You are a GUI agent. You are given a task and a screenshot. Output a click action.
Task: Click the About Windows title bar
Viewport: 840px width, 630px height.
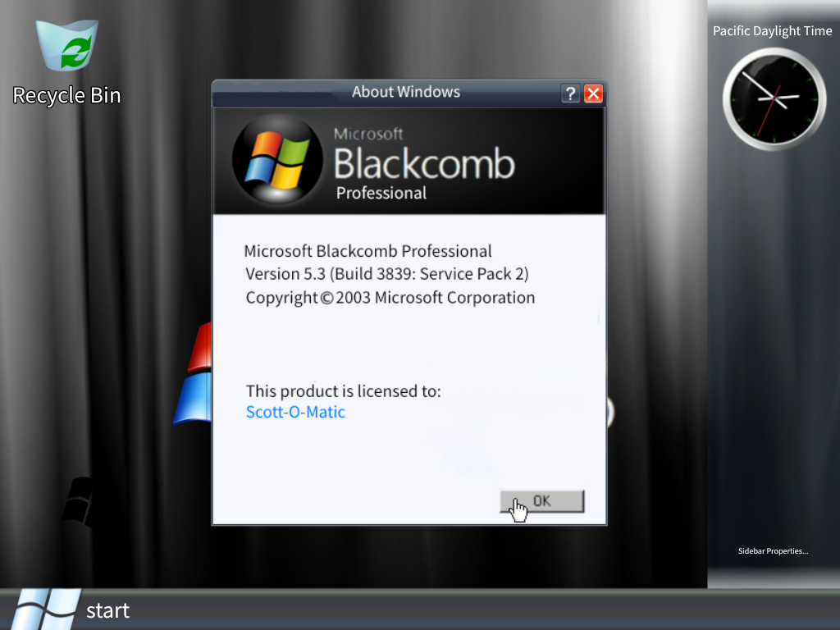point(405,92)
